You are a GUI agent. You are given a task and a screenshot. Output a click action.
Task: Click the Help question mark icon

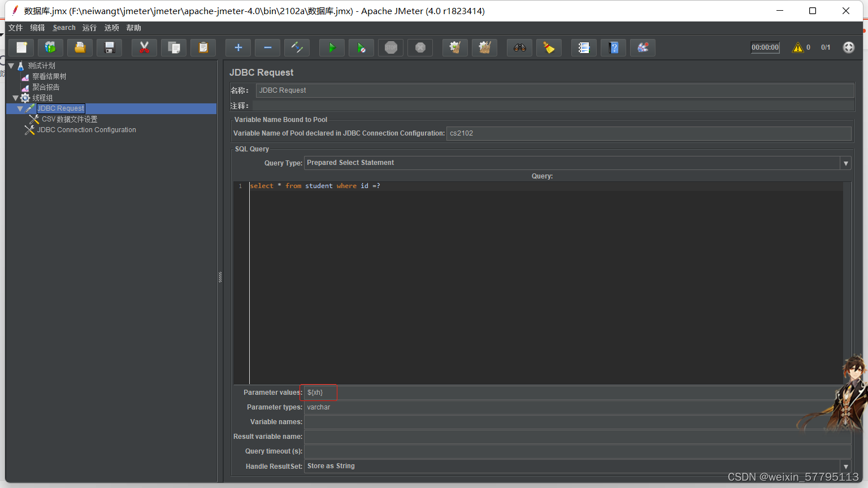click(x=614, y=48)
